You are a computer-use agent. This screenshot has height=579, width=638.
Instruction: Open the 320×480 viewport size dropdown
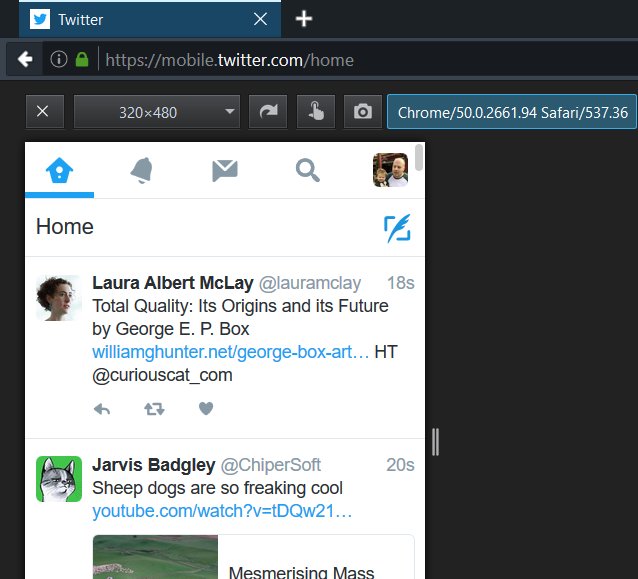157,111
